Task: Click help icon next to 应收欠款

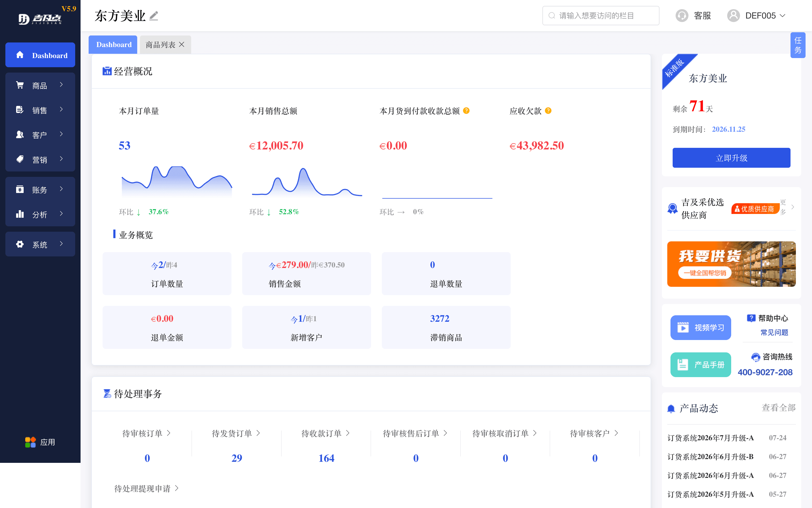Action: pyautogui.click(x=548, y=110)
